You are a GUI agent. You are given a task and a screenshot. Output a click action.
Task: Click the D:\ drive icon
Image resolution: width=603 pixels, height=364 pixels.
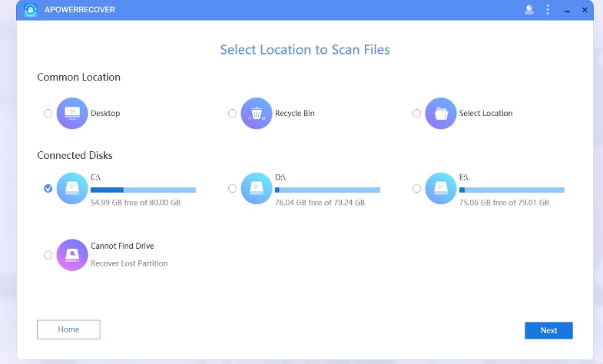tap(257, 188)
